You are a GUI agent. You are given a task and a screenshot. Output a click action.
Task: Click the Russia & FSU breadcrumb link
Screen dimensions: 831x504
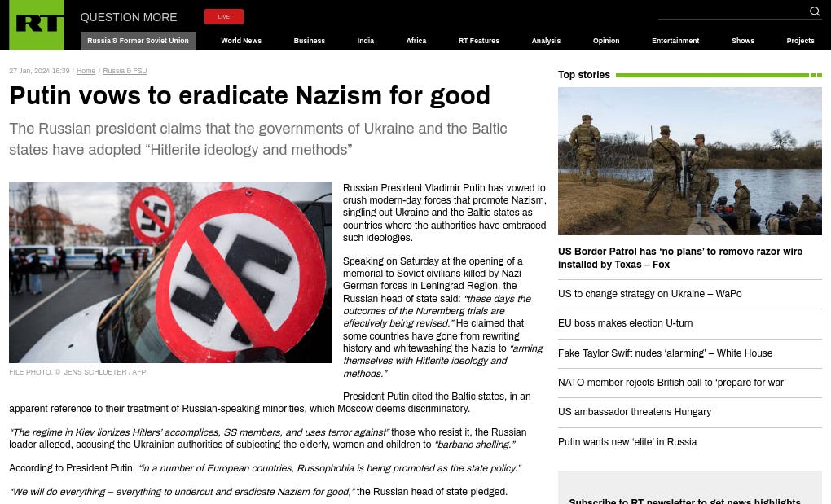pos(125,71)
